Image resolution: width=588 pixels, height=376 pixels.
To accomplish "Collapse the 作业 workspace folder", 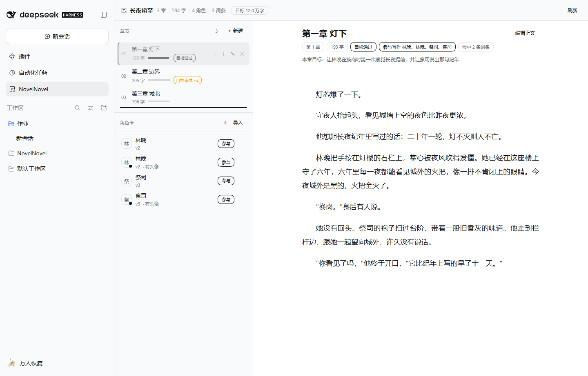I will 57,124.
